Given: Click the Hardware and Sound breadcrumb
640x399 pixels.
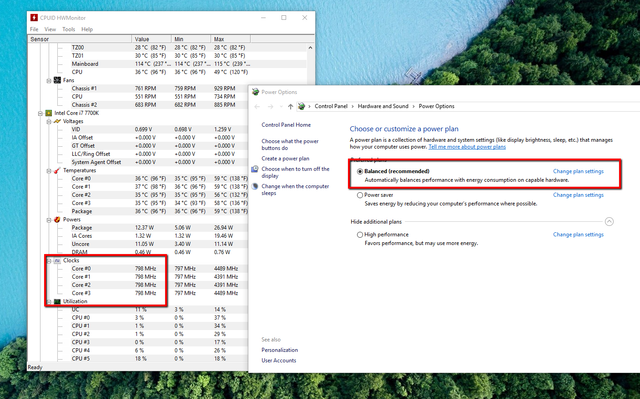Looking at the screenshot, I should coord(383,106).
